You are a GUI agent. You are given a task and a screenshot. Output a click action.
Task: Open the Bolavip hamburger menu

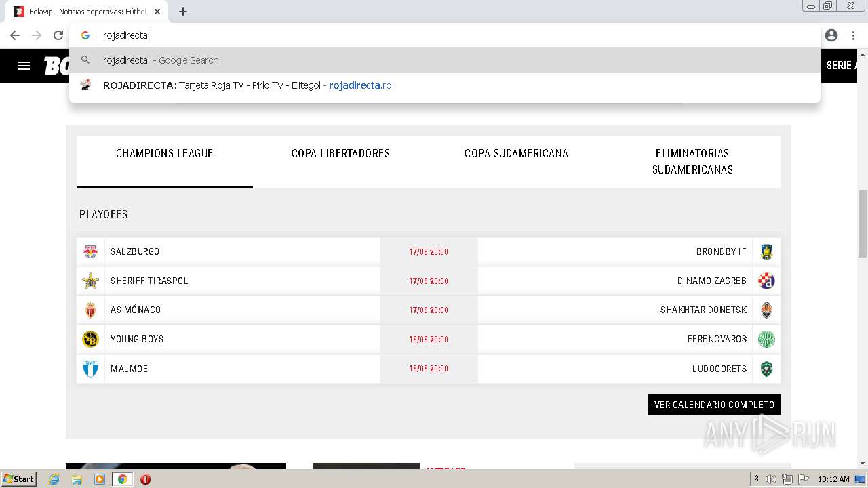(x=24, y=66)
